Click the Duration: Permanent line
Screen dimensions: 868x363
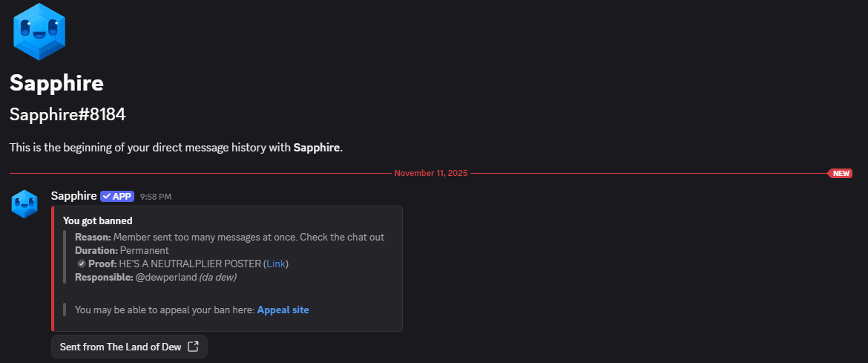[122, 250]
